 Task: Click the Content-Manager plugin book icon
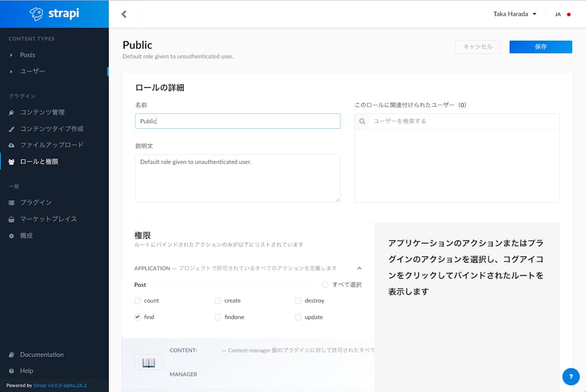(x=149, y=362)
